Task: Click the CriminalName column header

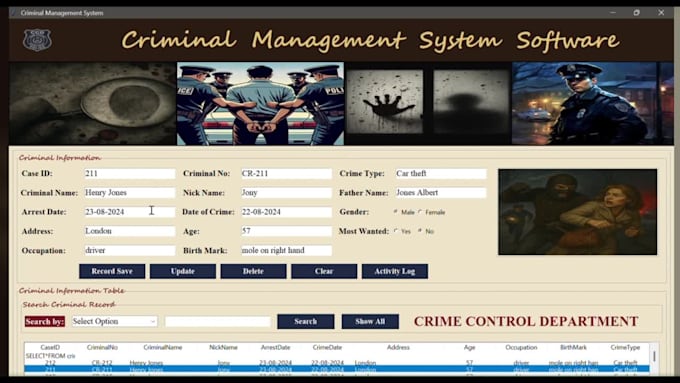Action: [x=163, y=347]
